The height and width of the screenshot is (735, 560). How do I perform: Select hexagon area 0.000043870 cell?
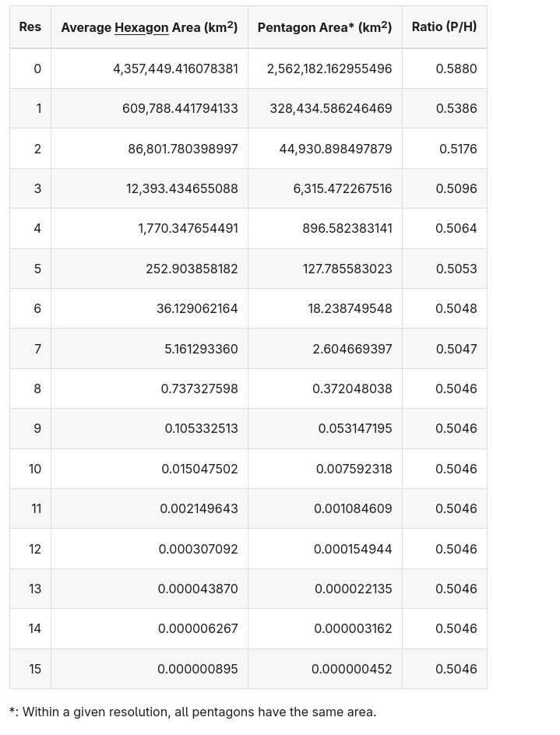pos(198,589)
